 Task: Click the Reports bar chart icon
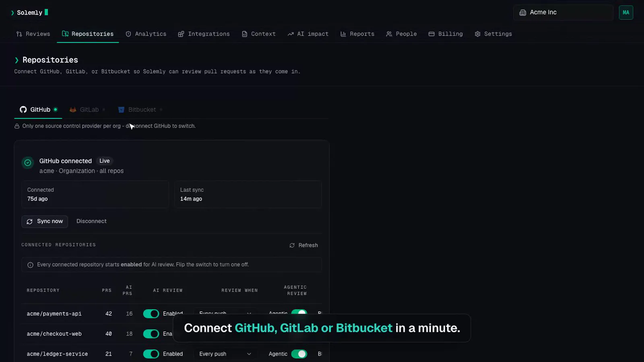pos(343,34)
